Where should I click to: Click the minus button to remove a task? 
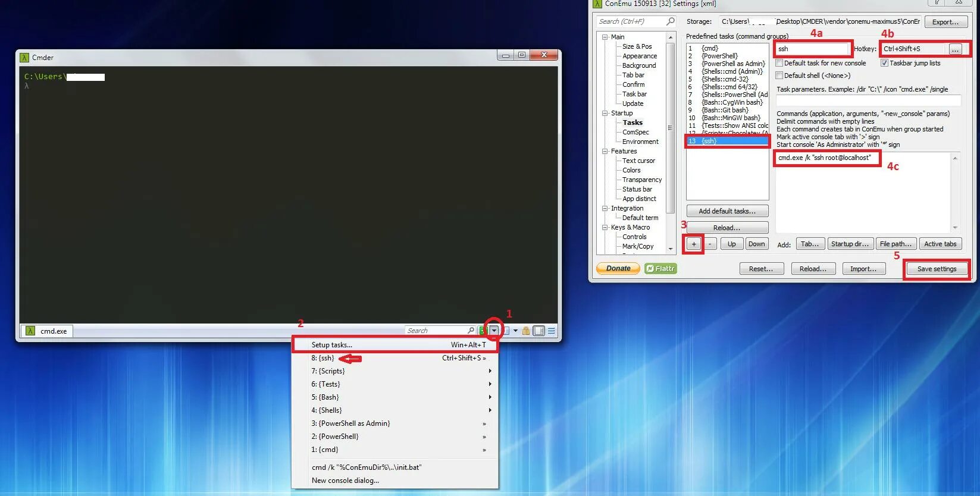tap(710, 244)
